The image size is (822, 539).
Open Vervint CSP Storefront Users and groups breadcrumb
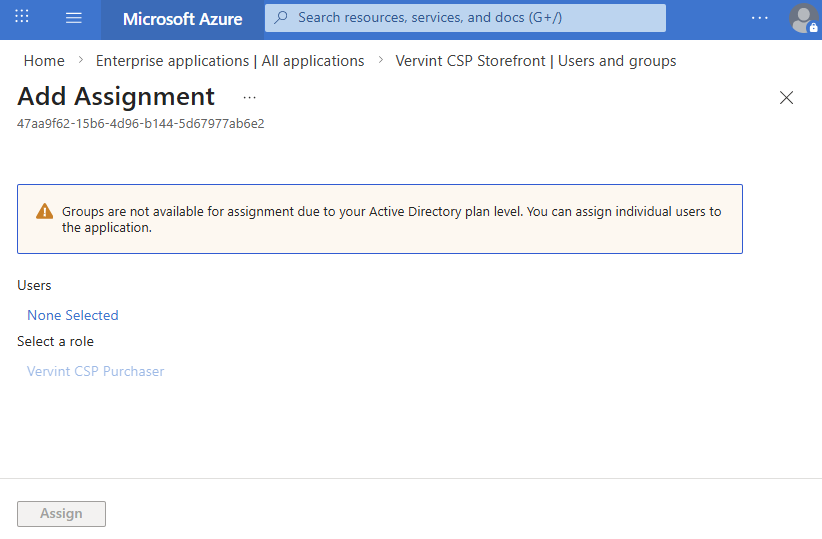pyautogui.click(x=535, y=61)
